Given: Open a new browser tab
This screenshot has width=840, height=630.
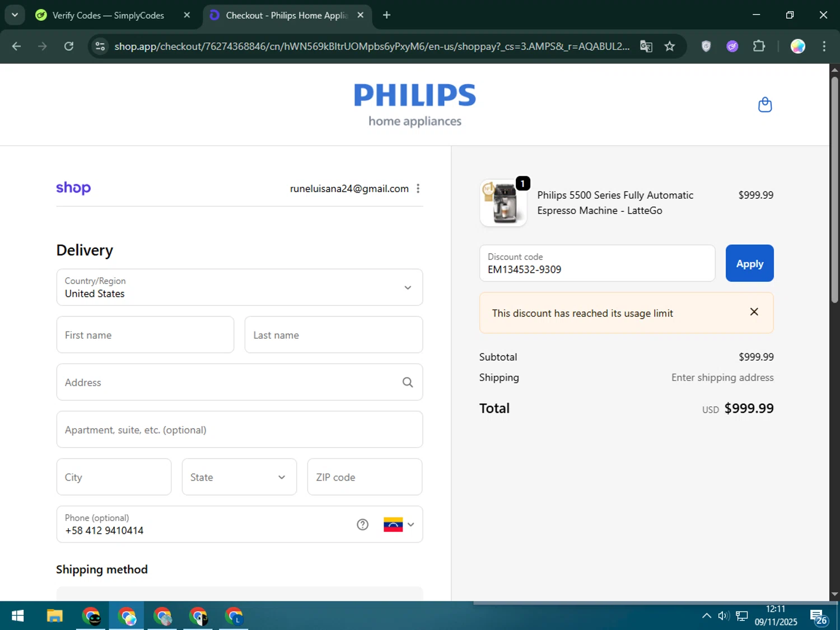Looking at the screenshot, I should click(386, 15).
